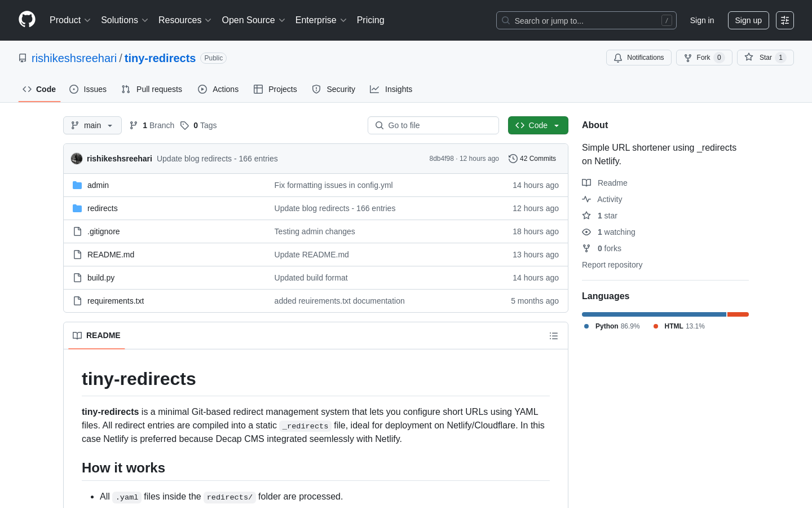The height and width of the screenshot is (508, 812).
Task: Click the Activity pulse icon
Action: 586,199
